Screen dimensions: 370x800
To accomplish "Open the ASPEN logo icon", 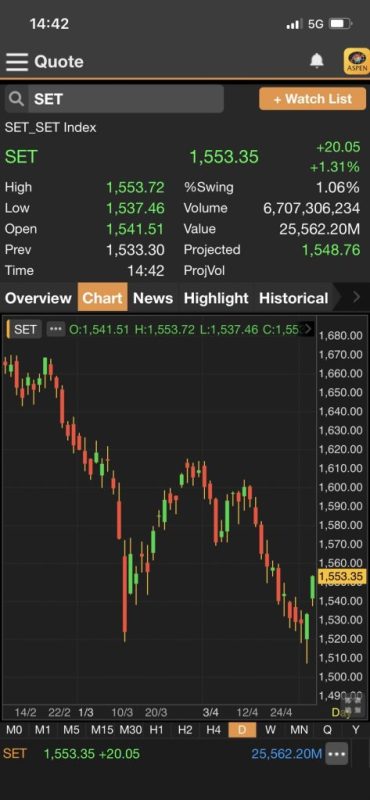I will [357, 61].
